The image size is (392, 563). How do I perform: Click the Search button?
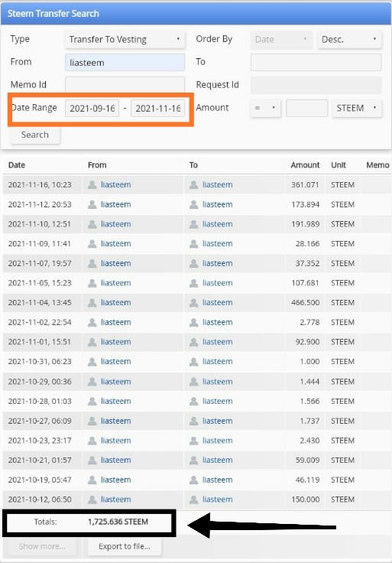(x=35, y=135)
